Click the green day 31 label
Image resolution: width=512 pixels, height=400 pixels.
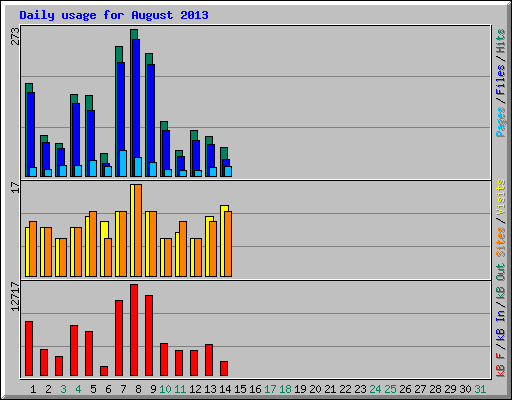point(480,389)
